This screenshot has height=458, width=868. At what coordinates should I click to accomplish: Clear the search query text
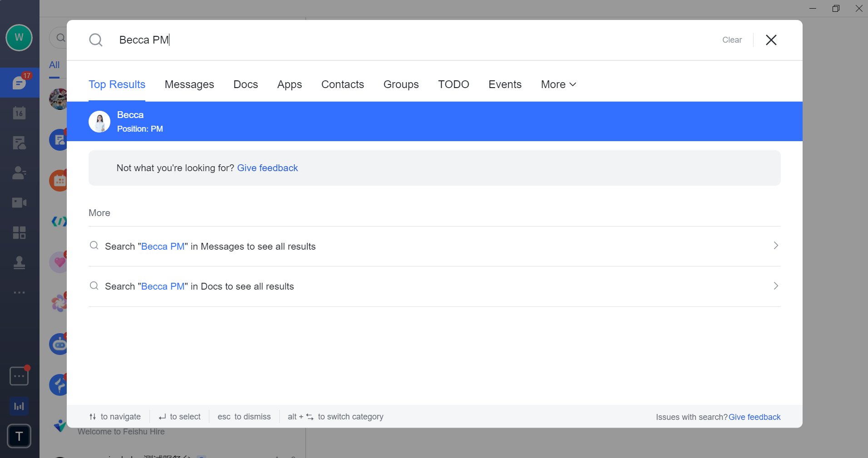tap(731, 40)
